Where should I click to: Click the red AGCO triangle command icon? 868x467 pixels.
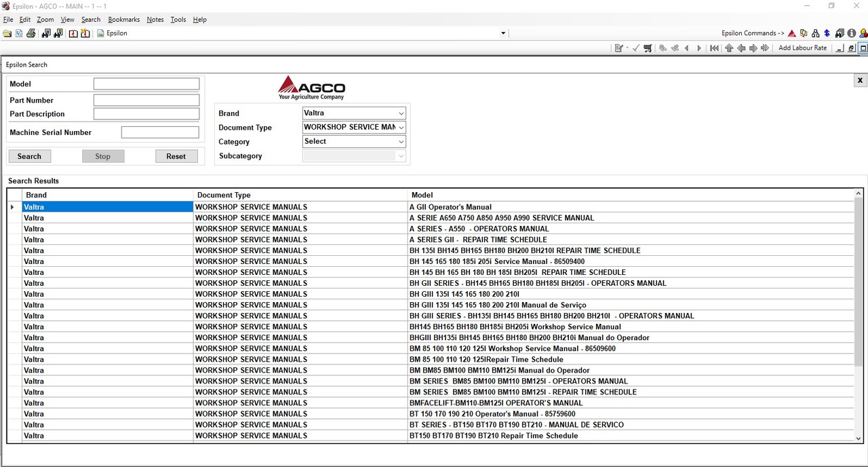click(x=791, y=33)
